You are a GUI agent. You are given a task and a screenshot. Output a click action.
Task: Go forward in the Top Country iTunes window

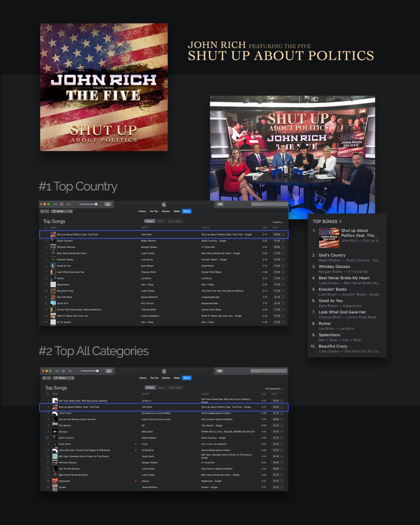[47, 211]
